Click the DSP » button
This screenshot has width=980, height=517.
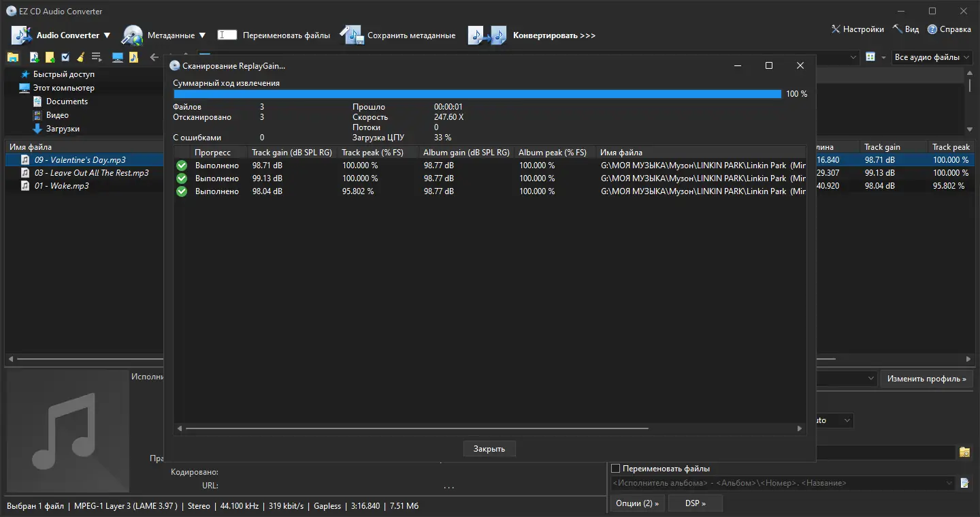coord(696,503)
